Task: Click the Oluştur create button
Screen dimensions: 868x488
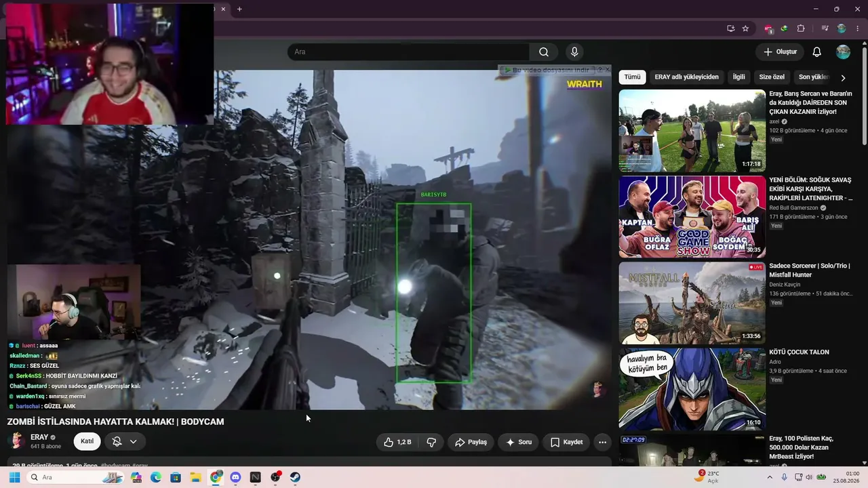Action: click(x=780, y=52)
